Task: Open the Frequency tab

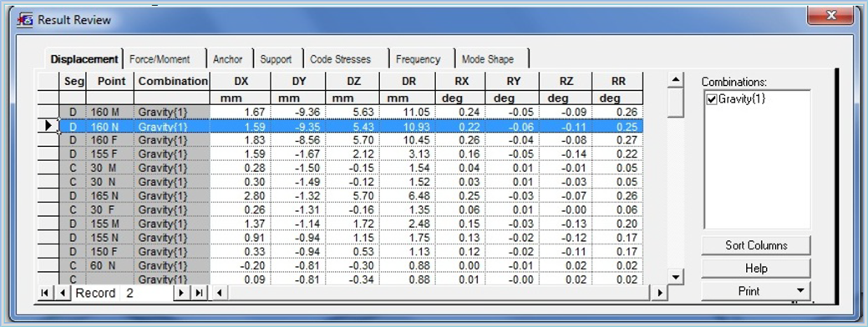Action: coord(418,60)
